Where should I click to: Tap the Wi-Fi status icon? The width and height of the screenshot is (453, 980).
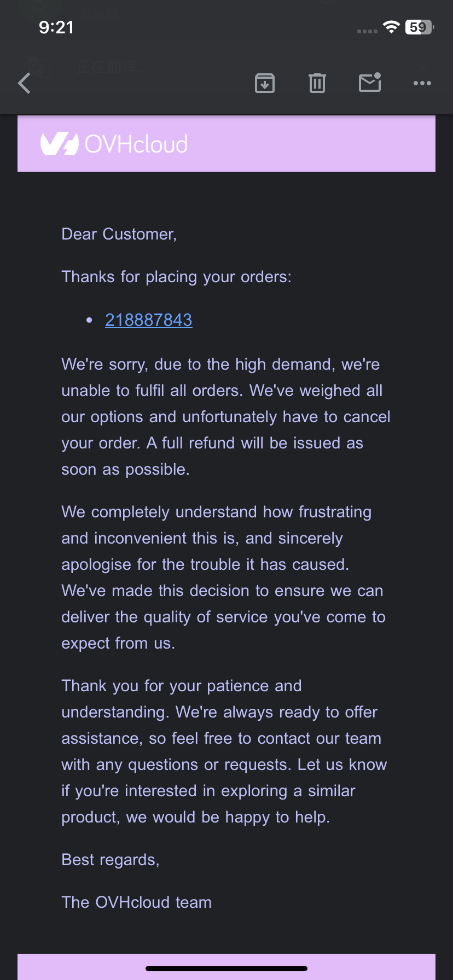click(x=391, y=27)
